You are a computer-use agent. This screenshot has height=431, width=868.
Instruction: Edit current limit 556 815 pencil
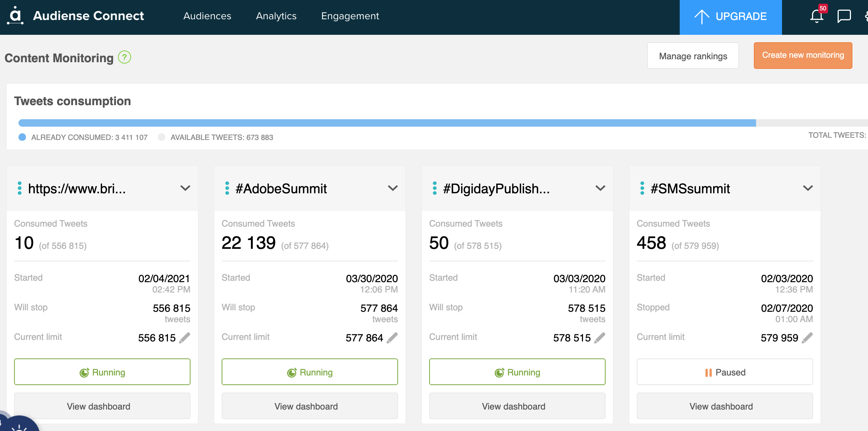(185, 338)
